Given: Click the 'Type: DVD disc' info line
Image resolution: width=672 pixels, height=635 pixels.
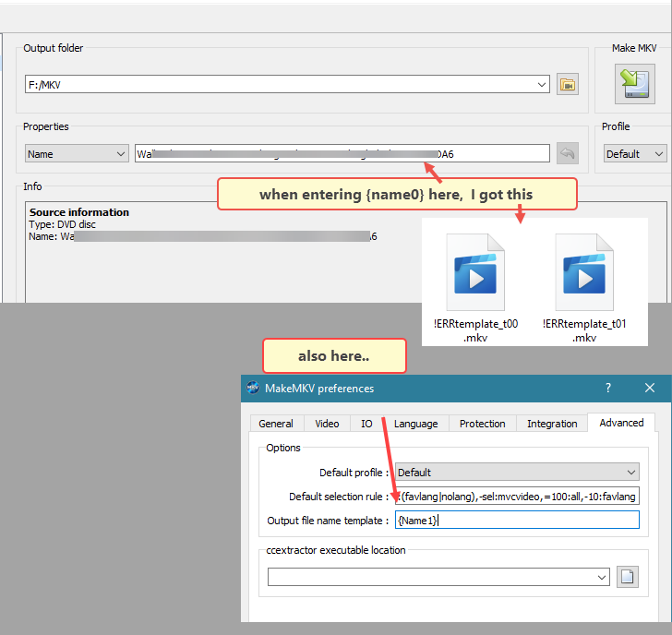Looking at the screenshot, I should click(62, 224).
